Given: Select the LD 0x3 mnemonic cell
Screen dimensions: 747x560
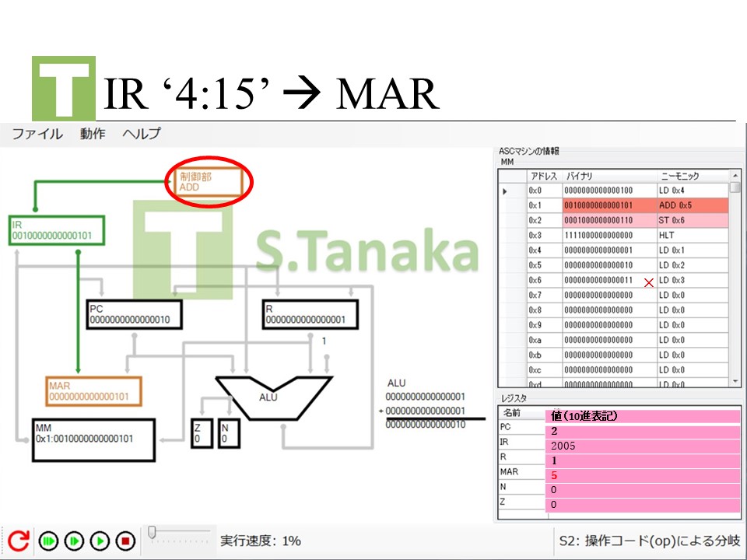Looking at the screenshot, I should [x=693, y=280].
